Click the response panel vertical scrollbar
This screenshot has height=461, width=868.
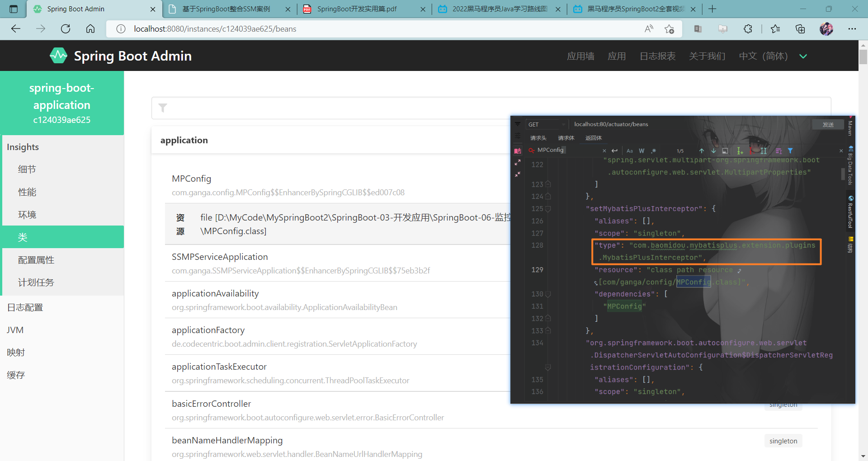coord(843,174)
